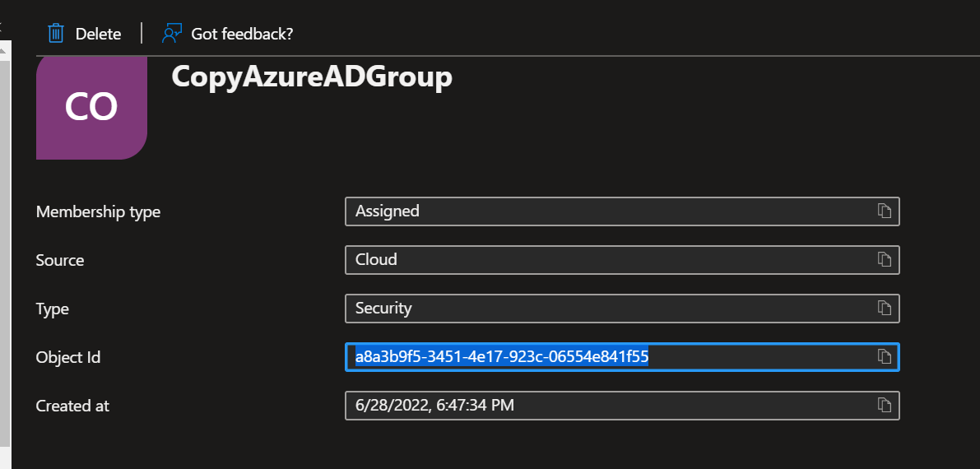Copy the Object Id to clipboard

[884, 356]
